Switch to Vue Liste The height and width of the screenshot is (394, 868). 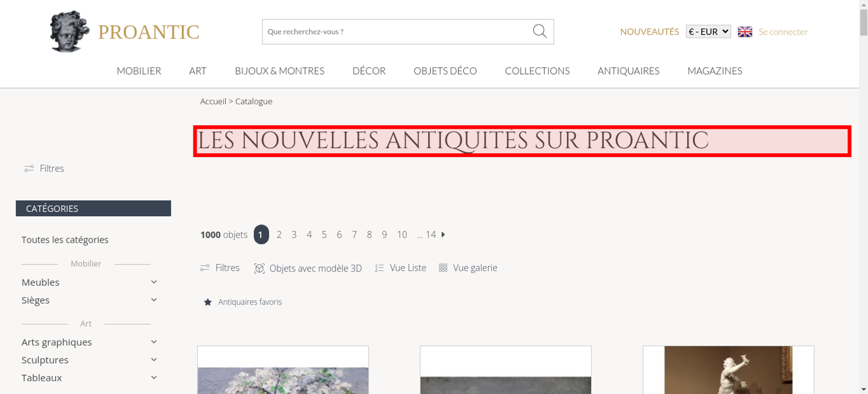pos(401,268)
